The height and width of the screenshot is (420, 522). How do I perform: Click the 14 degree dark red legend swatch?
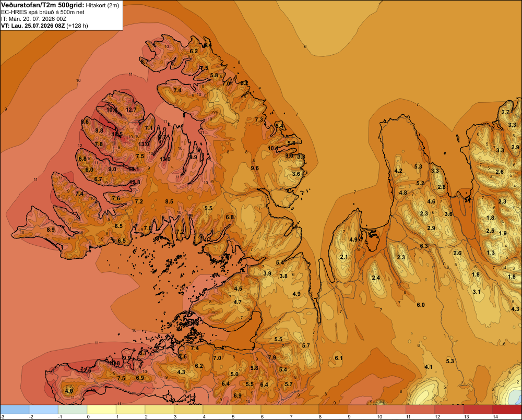(x=507, y=410)
